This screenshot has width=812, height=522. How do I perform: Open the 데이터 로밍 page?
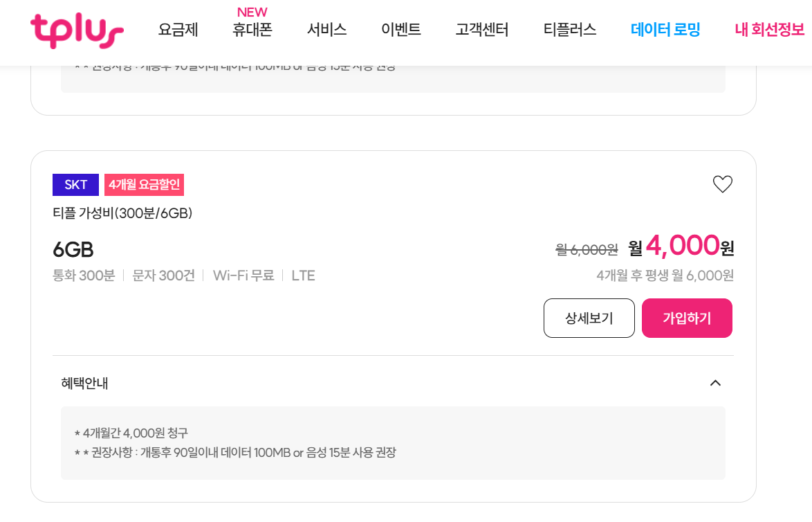(x=665, y=30)
